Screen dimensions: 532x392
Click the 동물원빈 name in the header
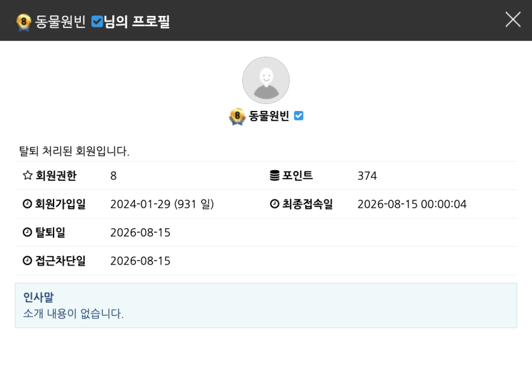pos(60,22)
